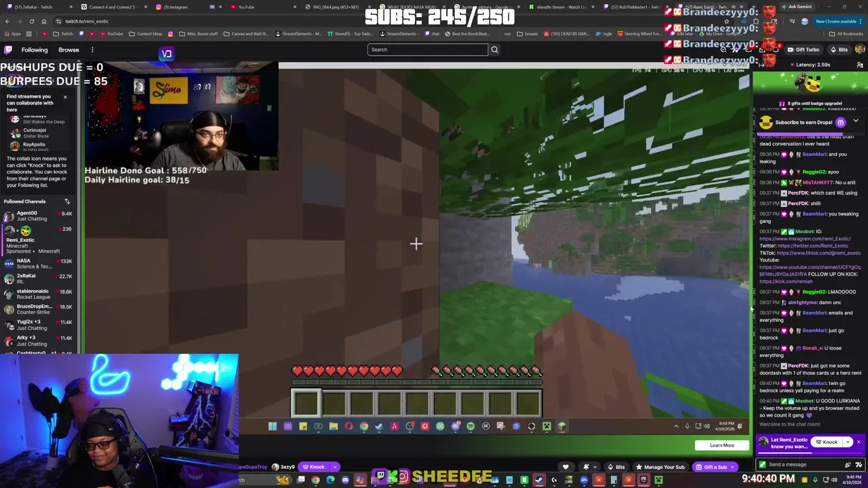This screenshot has width=868, height=488.
Task: Open the Browse page
Action: pyautogui.click(x=68, y=49)
